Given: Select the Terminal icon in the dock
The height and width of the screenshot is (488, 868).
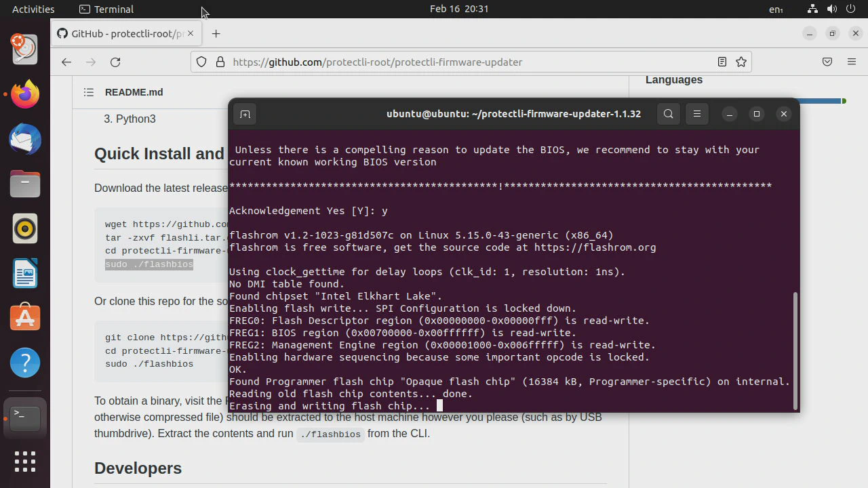Looking at the screenshot, I should coord(25,418).
